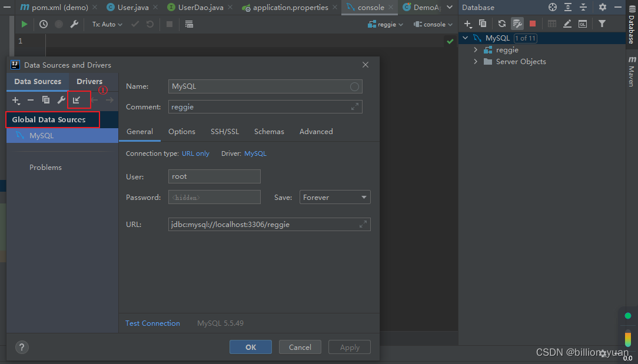Expand all in Database panel header
This screenshot has width=638, height=364.
(567, 7)
